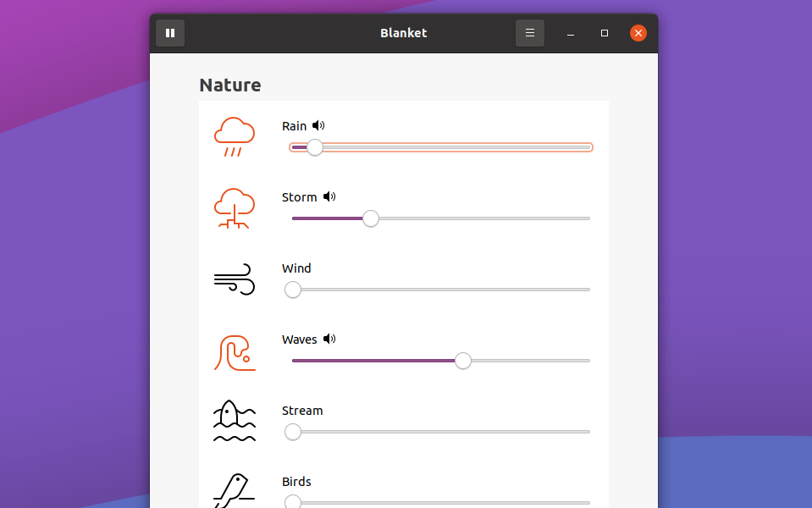Click the Waves icon
Viewport: 812px width, 508px height.
click(235, 353)
